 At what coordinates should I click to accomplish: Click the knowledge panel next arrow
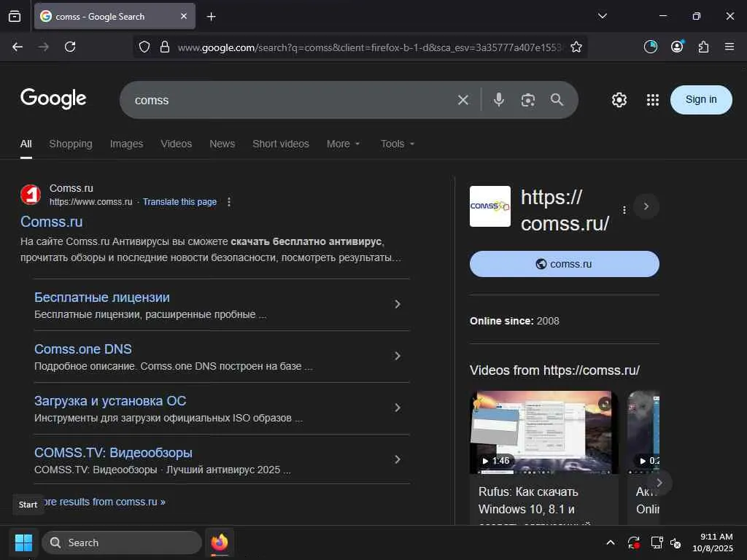(x=646, y=206)
